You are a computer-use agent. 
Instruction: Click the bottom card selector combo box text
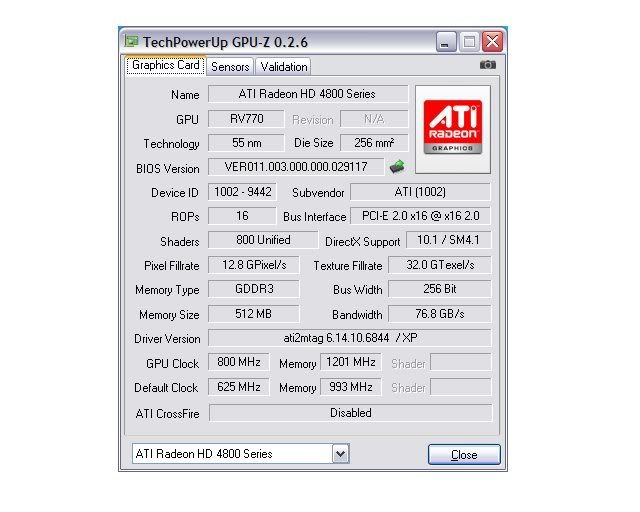click(204, 454)
